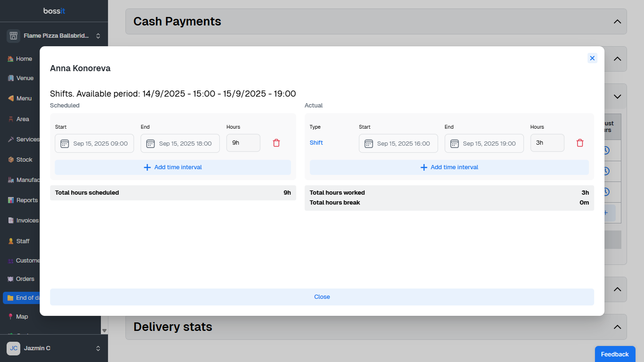
Task: Close the dialog with the X icon
Action: (x=592, y=58)
